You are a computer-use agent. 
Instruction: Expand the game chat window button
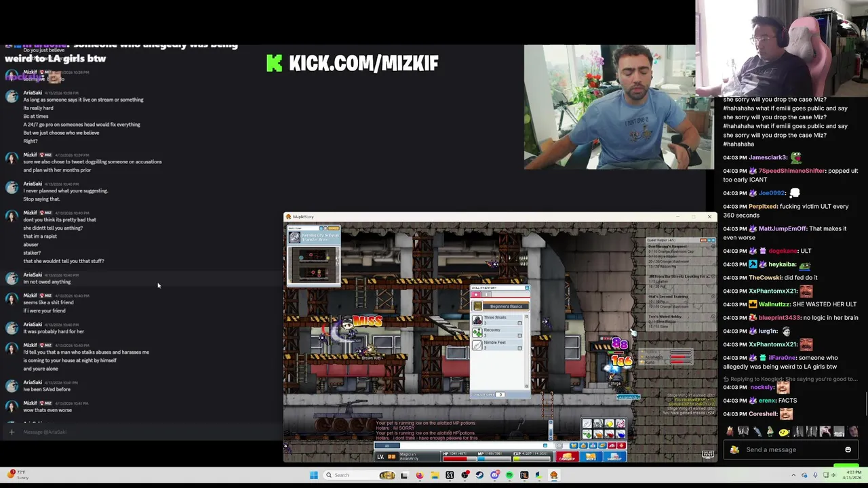click(x=545, y=445)
